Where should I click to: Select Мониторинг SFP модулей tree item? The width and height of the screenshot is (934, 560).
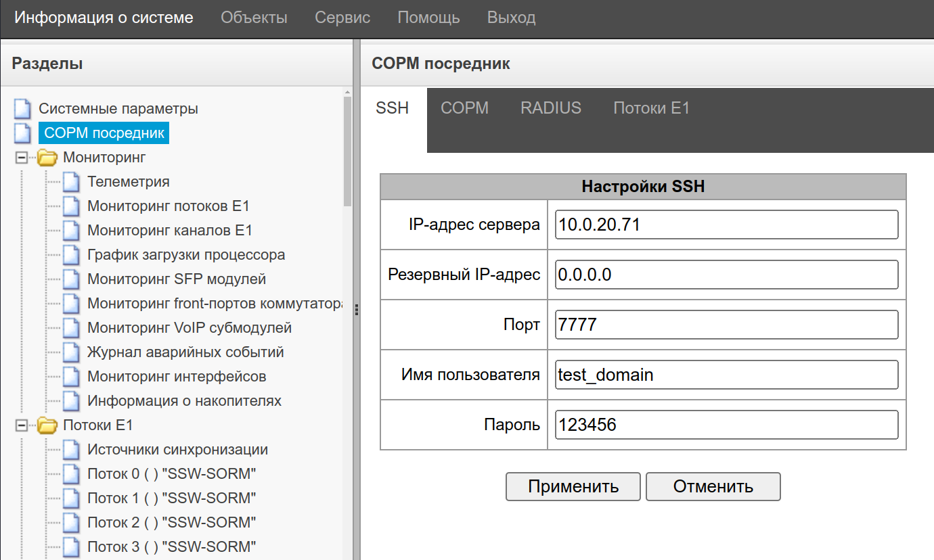point(176,279)
